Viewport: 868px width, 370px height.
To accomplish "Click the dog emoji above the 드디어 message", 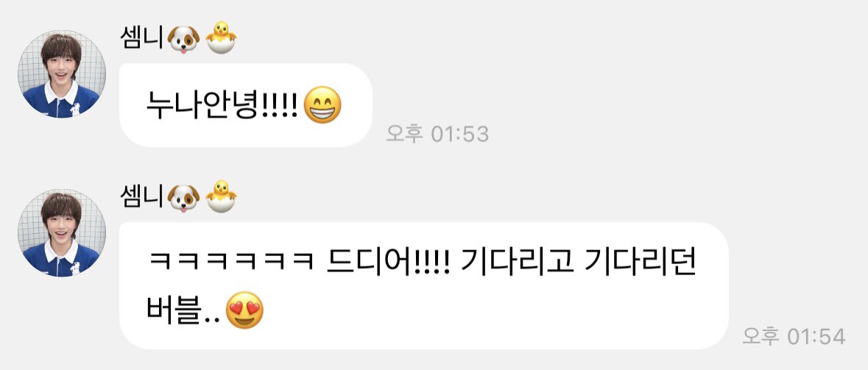I will [x=183, y=198].
